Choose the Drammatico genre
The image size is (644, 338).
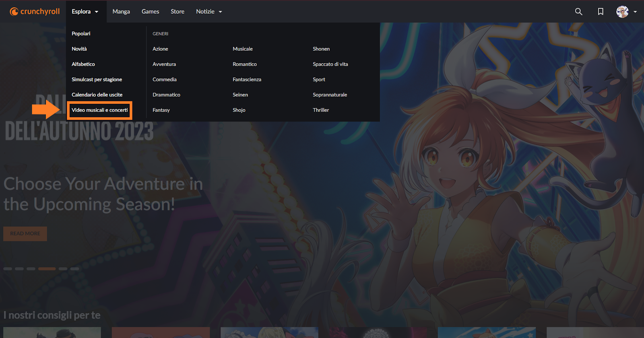click(166, 95)
